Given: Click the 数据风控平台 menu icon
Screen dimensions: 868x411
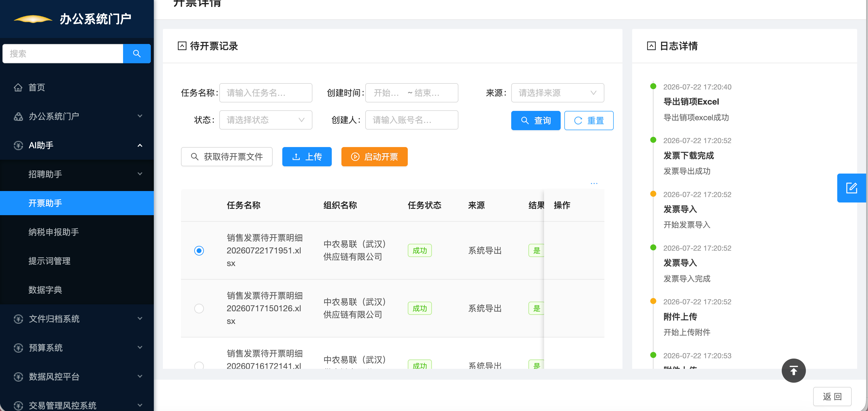Looking at the screenshot, I should point(18,377).
